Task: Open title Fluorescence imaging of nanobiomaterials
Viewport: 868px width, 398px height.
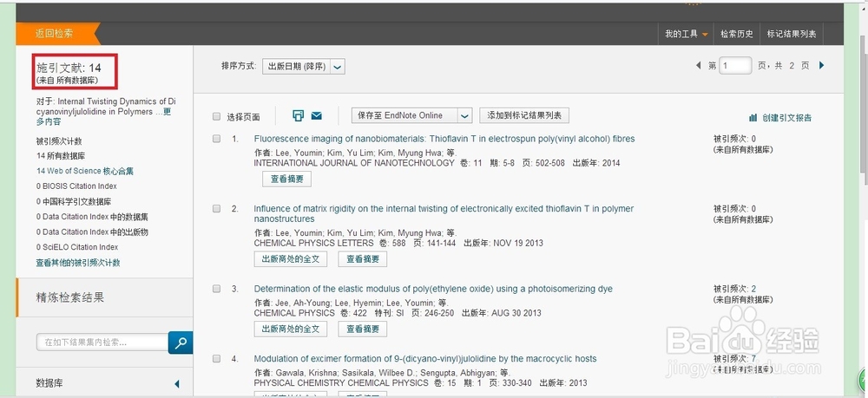Action: [444, 139]
